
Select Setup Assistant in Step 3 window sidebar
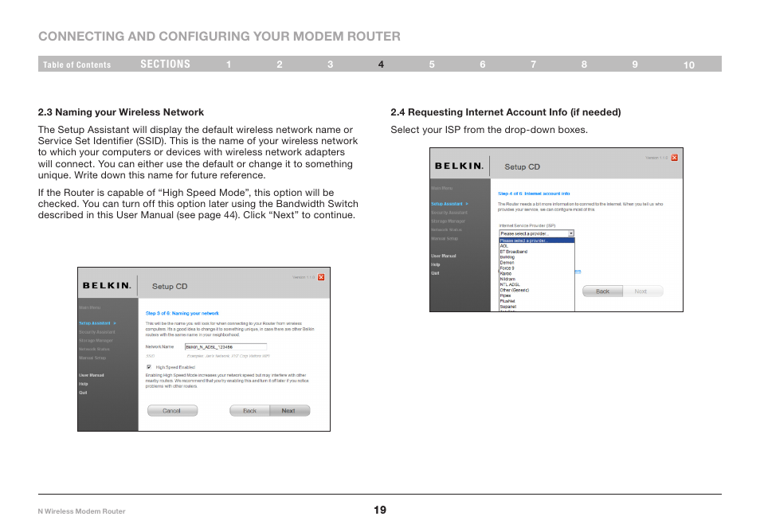tap(97, 323)
